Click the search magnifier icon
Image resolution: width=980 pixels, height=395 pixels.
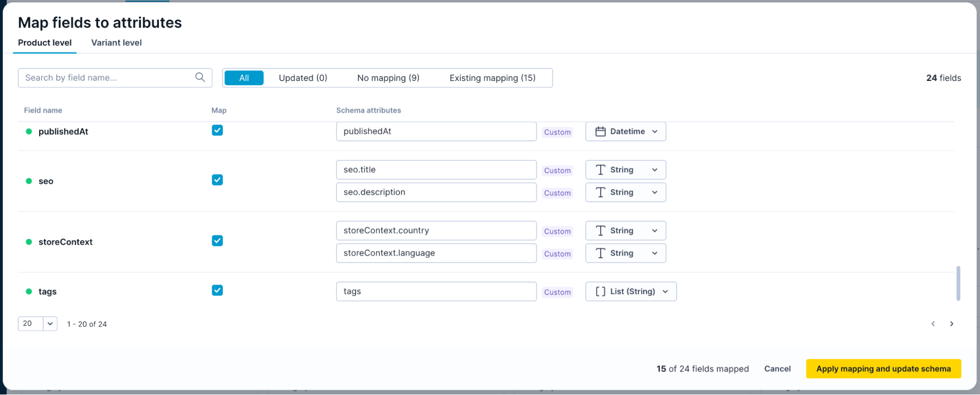point(200,78)
